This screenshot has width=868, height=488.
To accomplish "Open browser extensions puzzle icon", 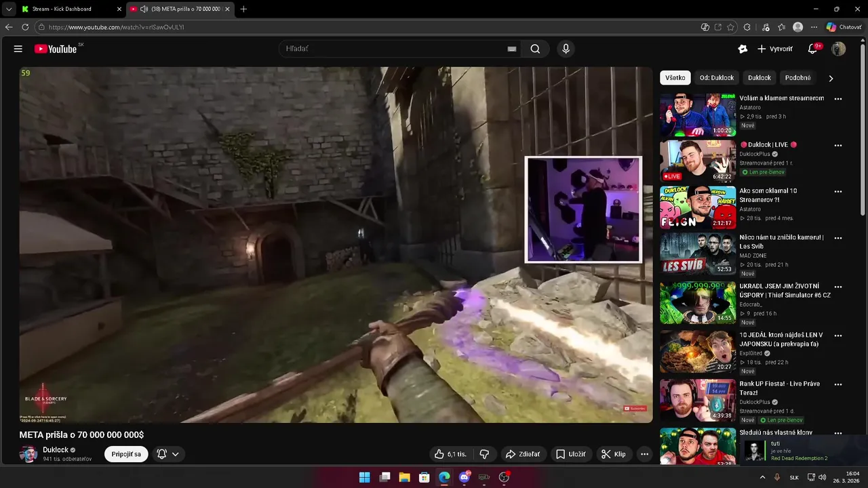I will [747, 27].
